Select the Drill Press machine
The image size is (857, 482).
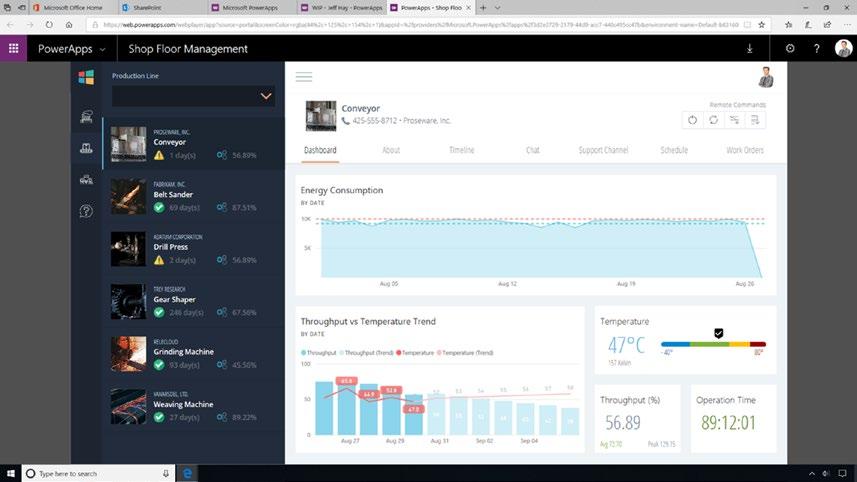coord(193,249)
